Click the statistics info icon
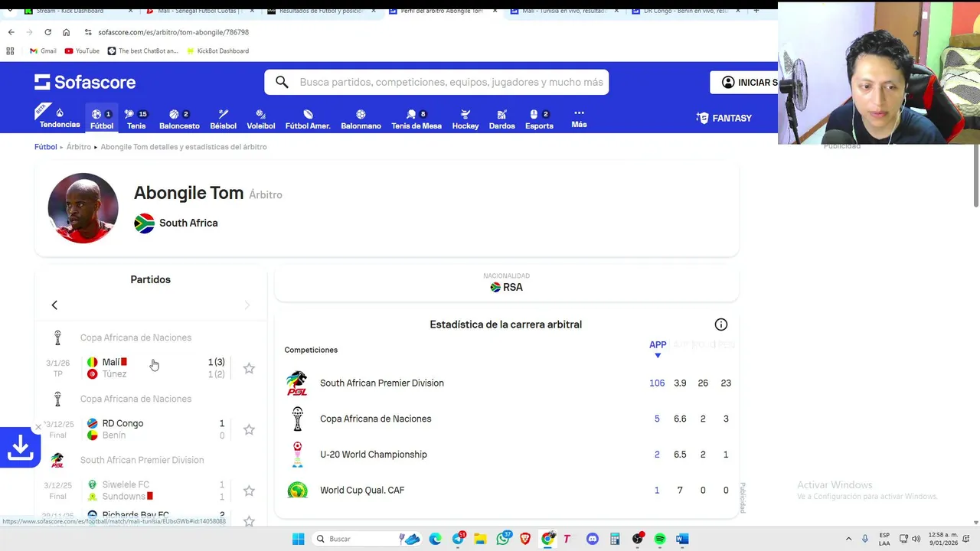980x551 pixels. coord(721,324)
